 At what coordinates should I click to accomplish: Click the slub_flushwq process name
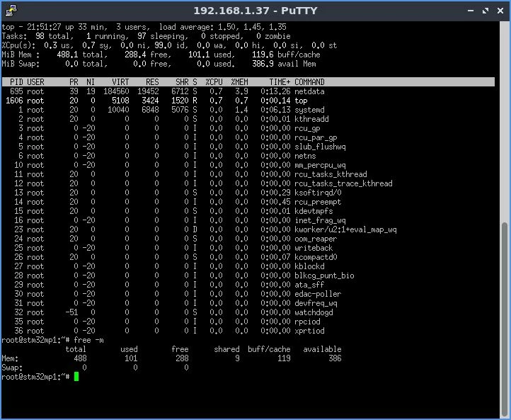point(320,147)
